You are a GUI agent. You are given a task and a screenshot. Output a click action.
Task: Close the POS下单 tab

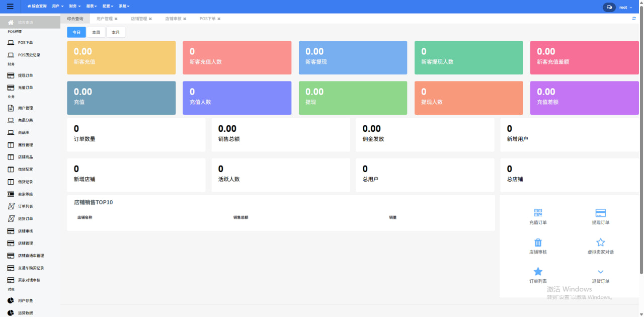tap(219, 19)
